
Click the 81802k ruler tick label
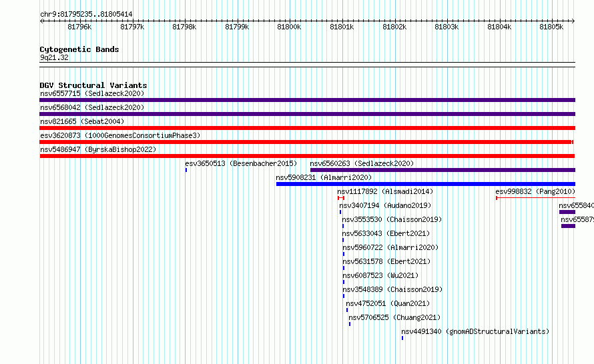pyautogui.click(x=394, y=27)
